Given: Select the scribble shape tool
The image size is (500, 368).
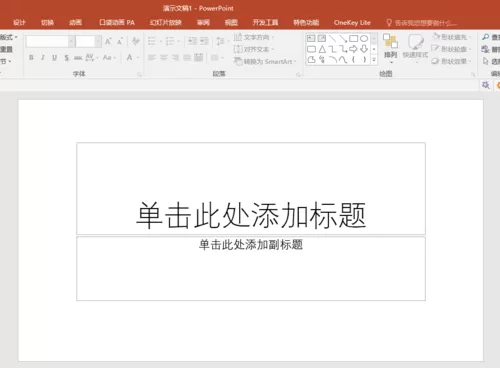Looking at the screenshot, I should (322, 60).
